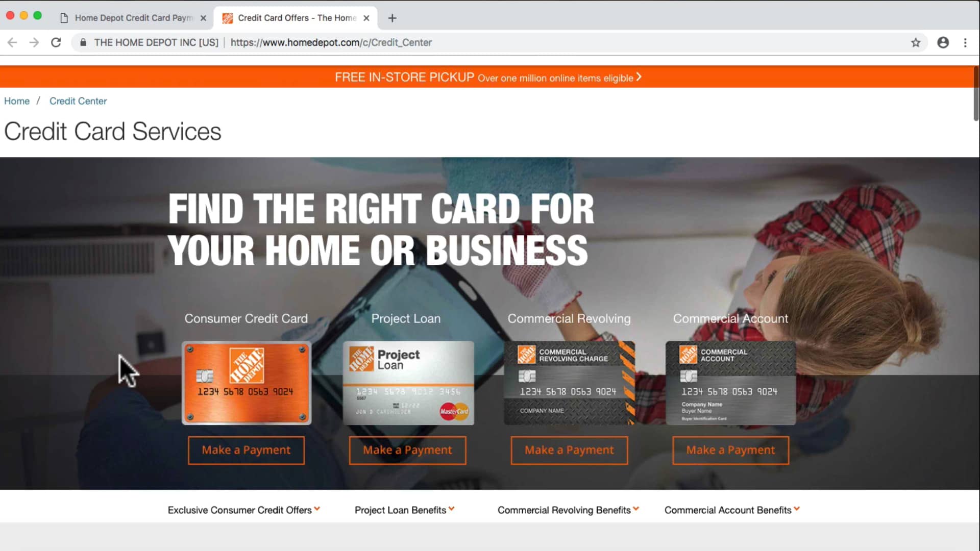Click the Home Depot logo/favicon in tab
The width and height of the screenshot is (980, 551).
point(228,17)
